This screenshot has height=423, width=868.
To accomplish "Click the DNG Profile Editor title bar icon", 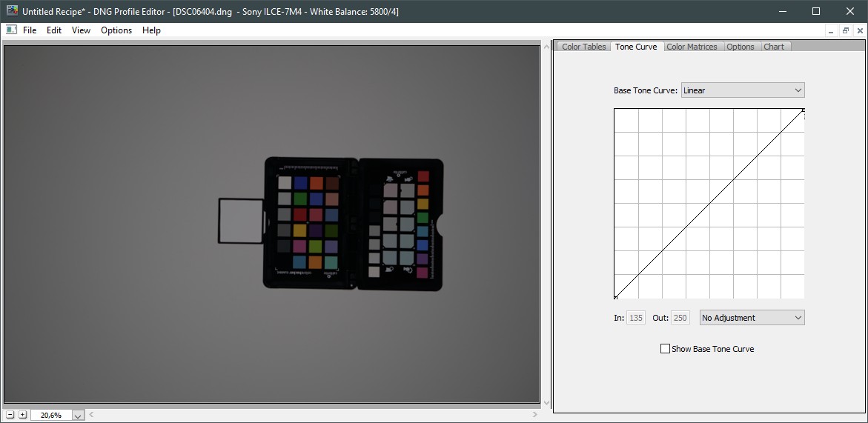I will pos(11,11).
